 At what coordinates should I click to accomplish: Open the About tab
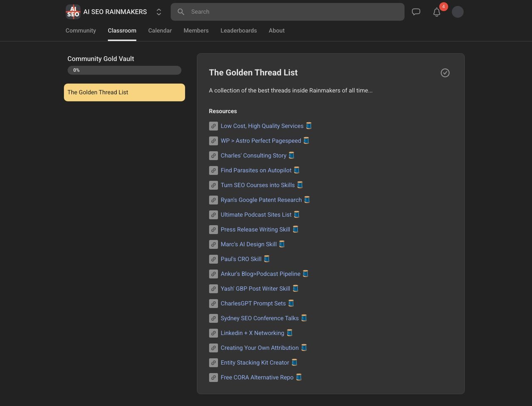click(x=276, y=30)
